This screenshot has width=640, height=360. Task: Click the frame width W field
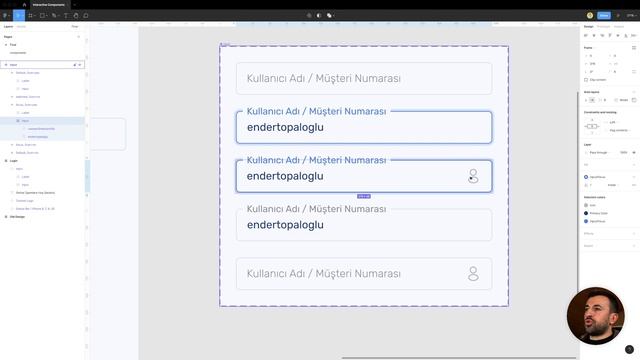pyautogui.click(x=593, y=64)
